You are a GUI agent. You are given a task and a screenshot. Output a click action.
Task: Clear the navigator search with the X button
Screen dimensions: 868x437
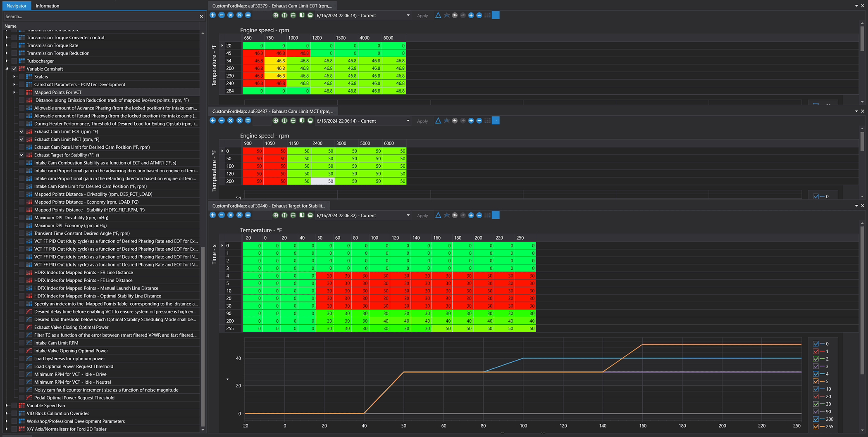coord(201,17)
